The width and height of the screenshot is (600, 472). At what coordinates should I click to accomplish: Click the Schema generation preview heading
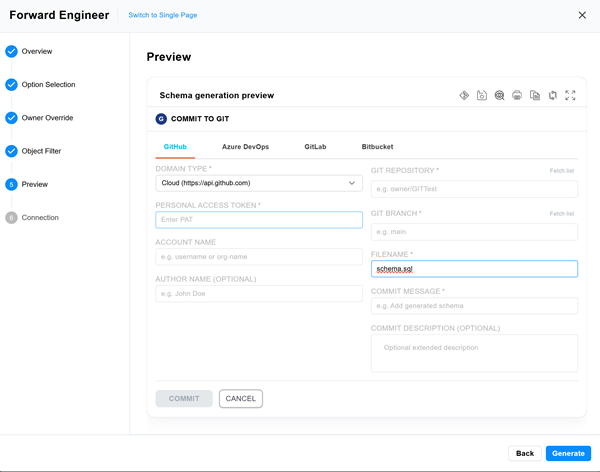point(217,95)
